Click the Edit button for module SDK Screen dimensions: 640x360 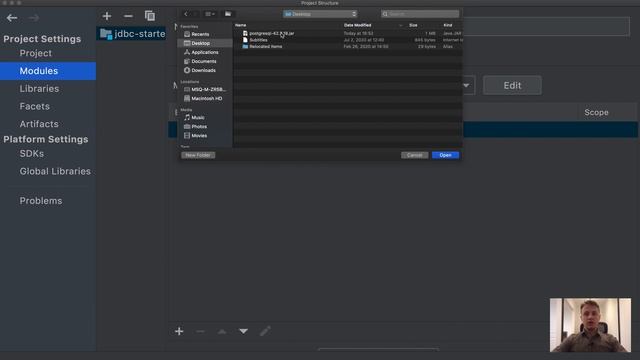tap(512, 85)
